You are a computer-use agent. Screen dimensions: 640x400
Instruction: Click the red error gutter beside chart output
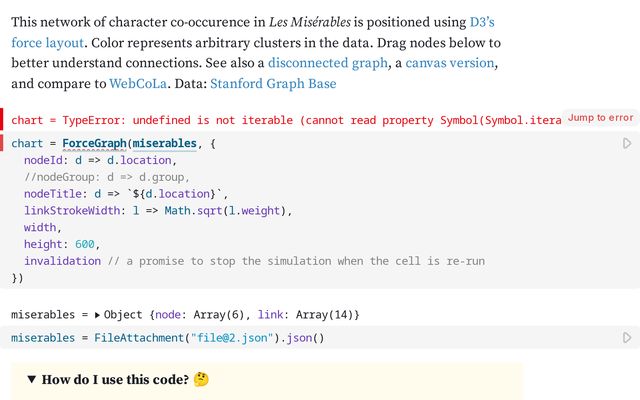tap(3, 119)
